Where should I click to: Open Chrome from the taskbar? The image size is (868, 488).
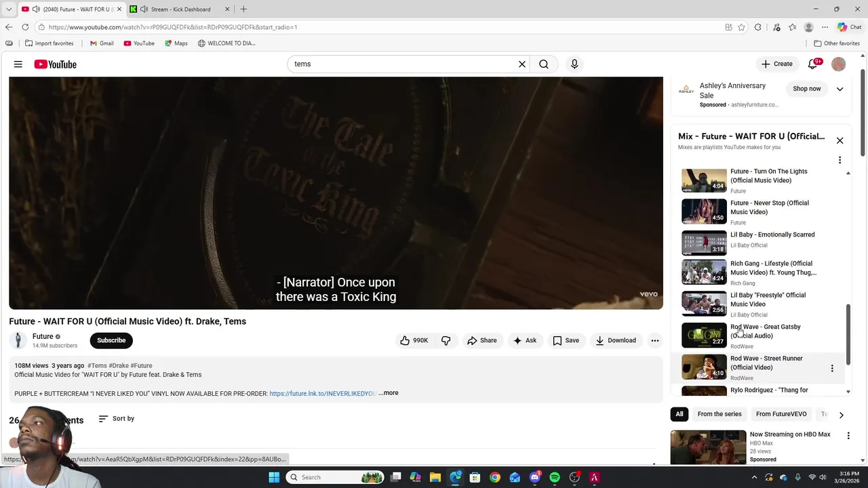pyautogui.click(x=495, y=477)
